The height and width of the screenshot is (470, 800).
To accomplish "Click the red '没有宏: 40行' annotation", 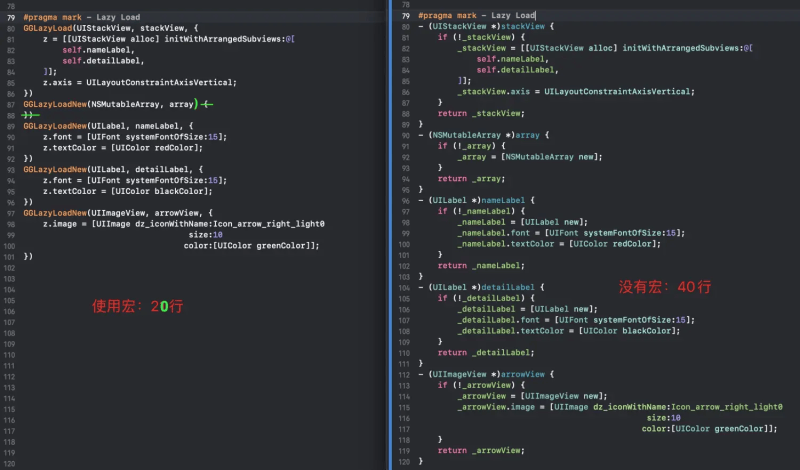I will click(664, 287).
